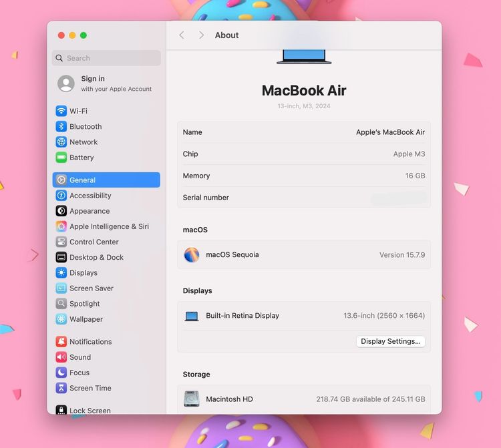The width and height of the screenshot is (501, 448).
Task: Click the macOS section heading
Action: 195,230
